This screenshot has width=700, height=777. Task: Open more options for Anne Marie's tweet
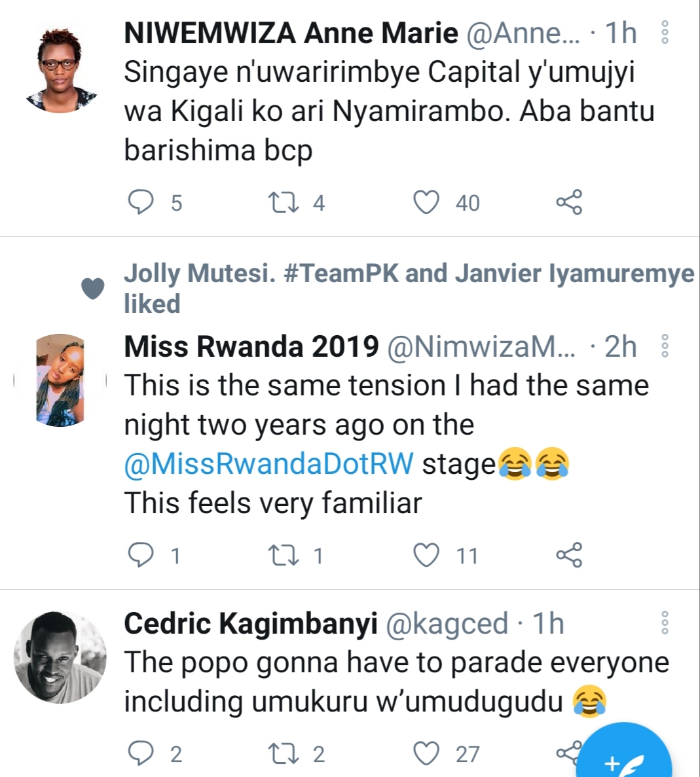(x=665, y=33)
